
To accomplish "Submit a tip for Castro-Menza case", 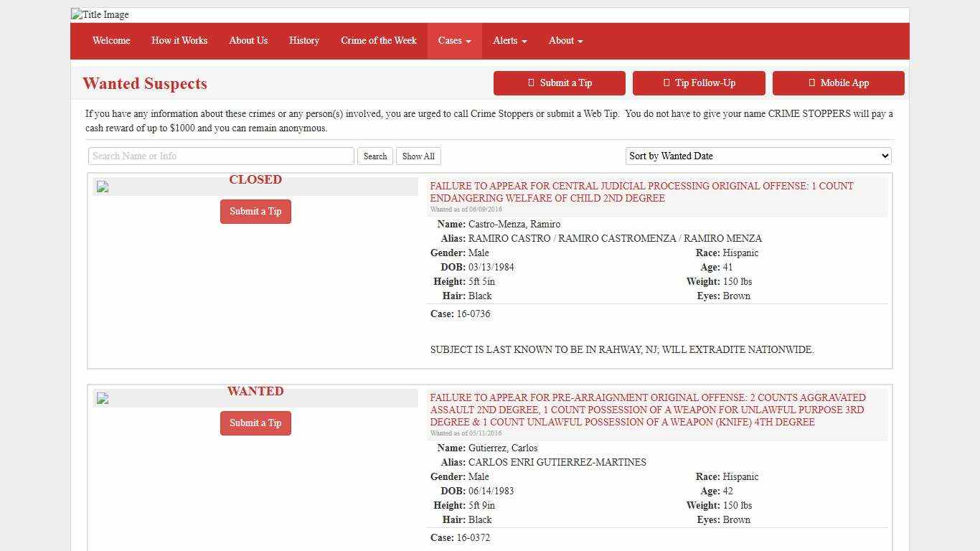I will coord(255,212).
